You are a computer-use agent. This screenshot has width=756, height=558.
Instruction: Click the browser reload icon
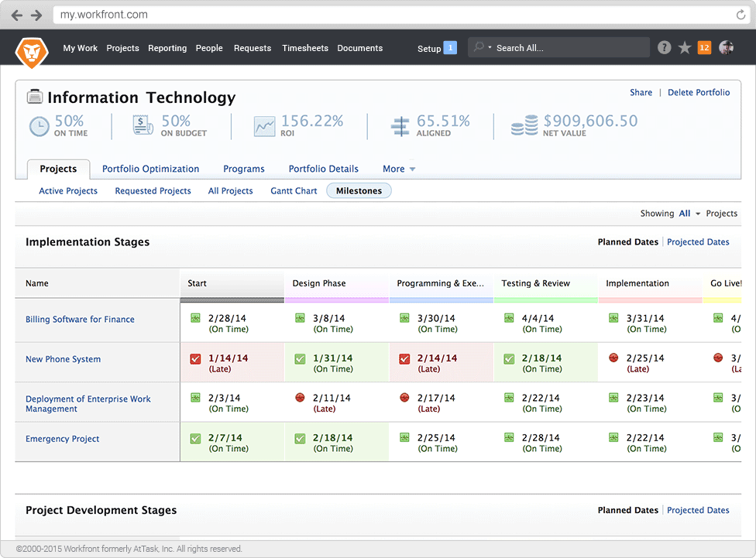741,15
